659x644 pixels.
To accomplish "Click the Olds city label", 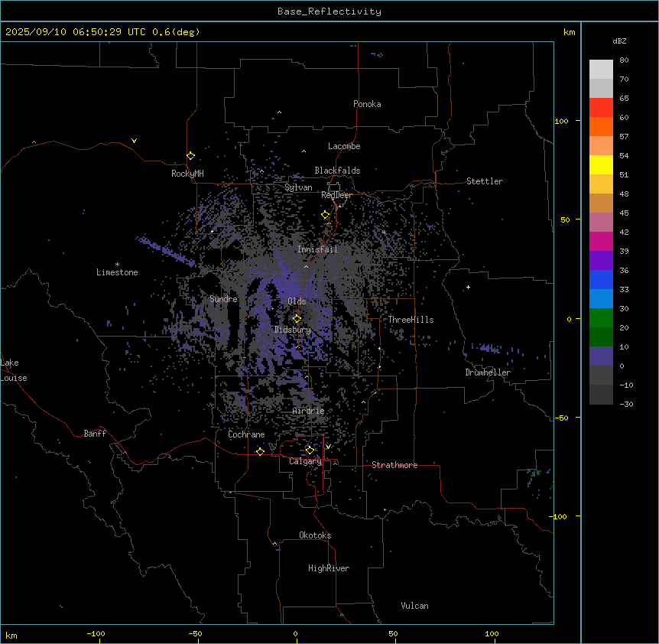I will coord(297,301).
